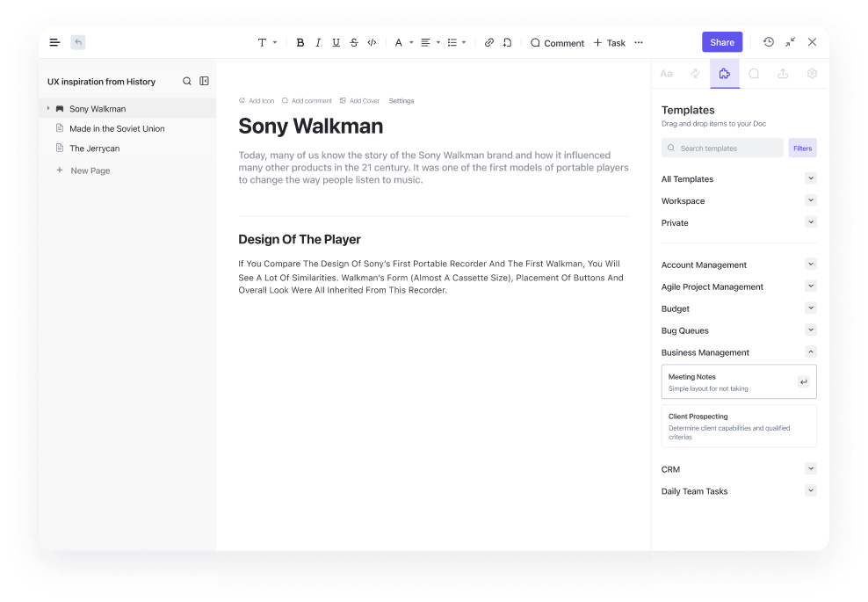This screenshot has width=868, height=602.
Task: Select Sony Walkman page in sidebar
Action: [128, 109]
